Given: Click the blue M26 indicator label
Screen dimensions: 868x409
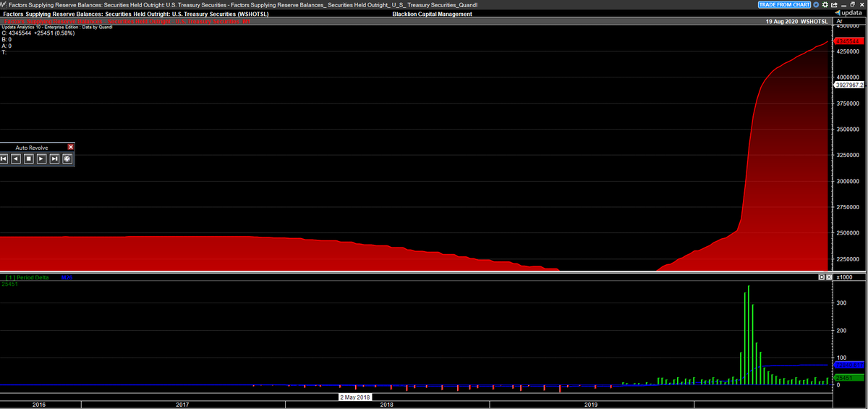Looking at the screenshot, I should 67,278.
